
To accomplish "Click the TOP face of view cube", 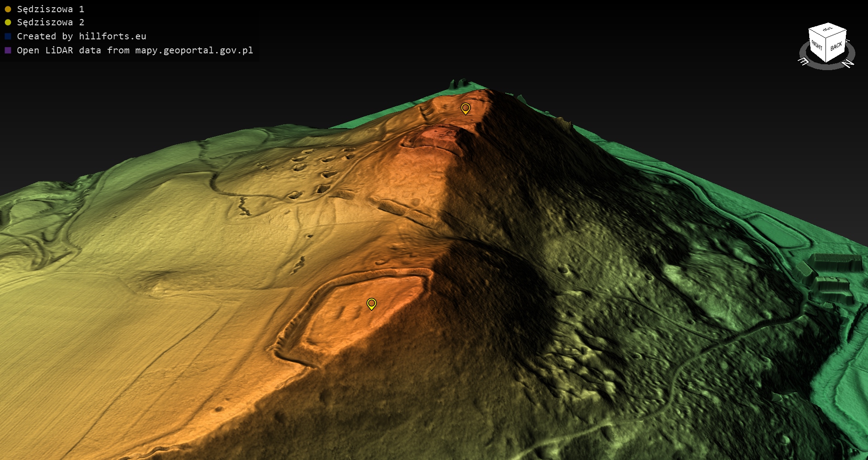I will pyautogui.click(x=828, y=29).
